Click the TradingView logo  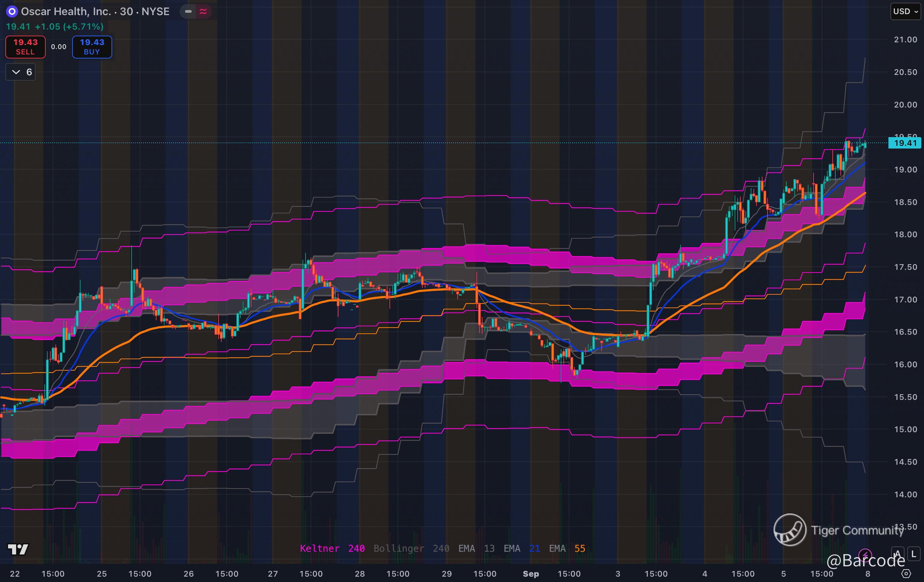point(18,549)
